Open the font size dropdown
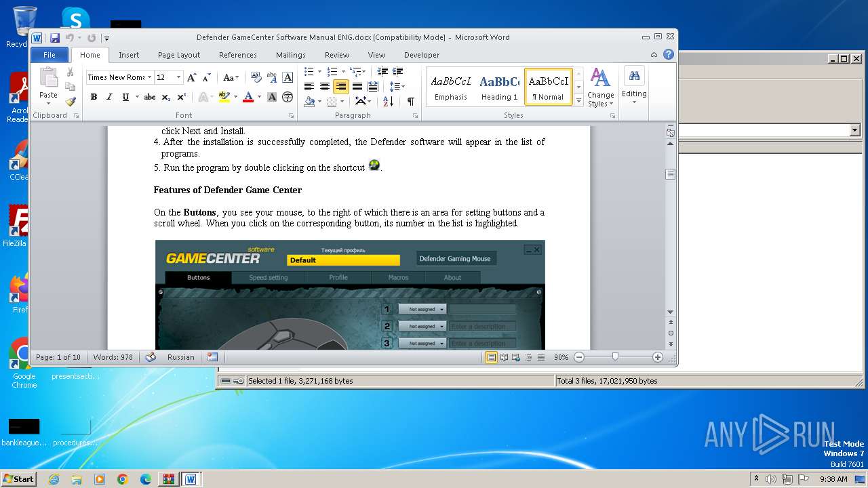Image resolution: width=868 pixels, height=488 pixels. (178, 77)
